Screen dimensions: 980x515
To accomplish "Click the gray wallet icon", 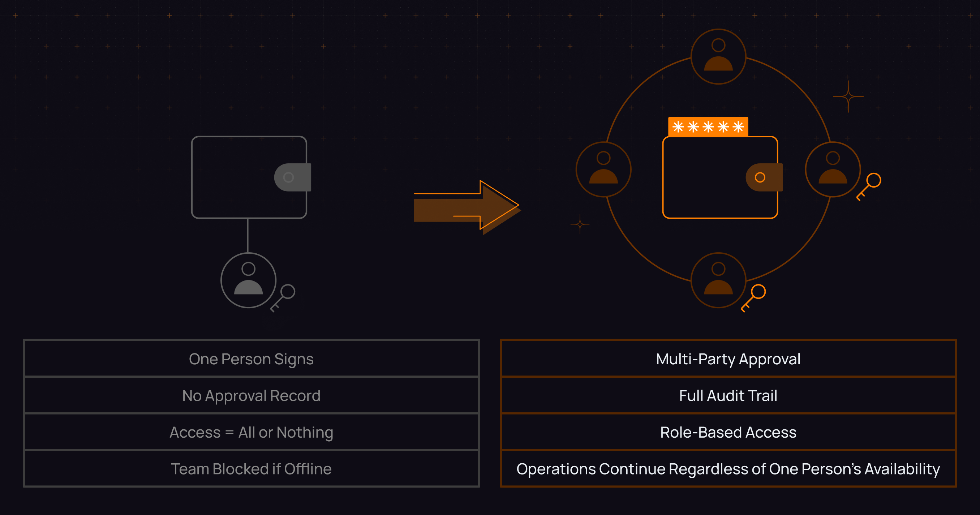I will click(x=250, y=177).
